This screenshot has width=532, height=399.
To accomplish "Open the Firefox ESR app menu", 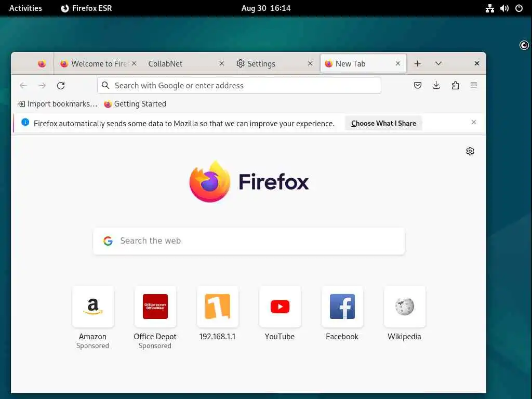I will 86,8.
